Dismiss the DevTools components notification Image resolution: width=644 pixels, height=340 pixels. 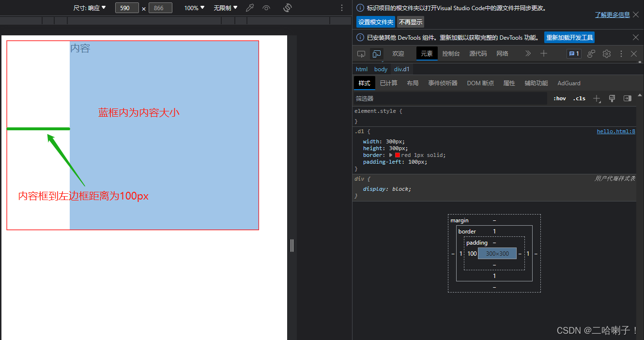[636, 37]
